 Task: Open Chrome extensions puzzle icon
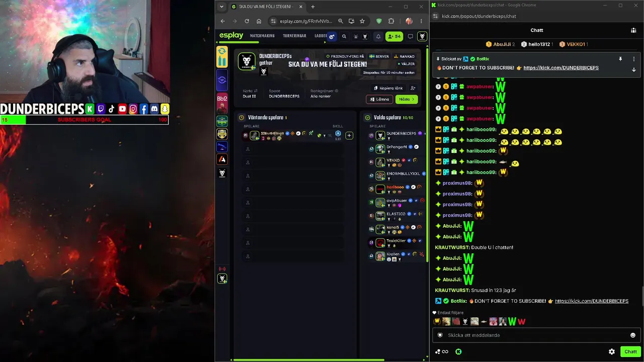[x=391, y=21]
